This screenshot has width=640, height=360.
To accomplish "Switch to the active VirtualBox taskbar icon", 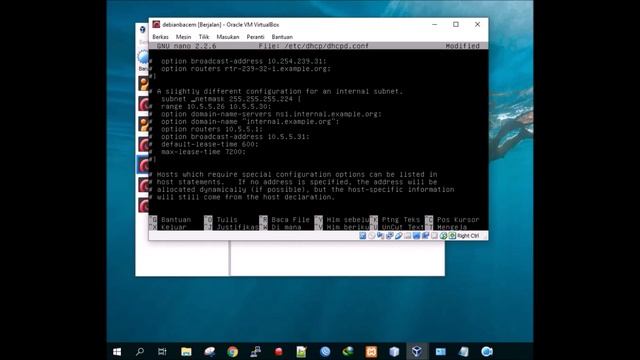I will [x=417, y=351].
